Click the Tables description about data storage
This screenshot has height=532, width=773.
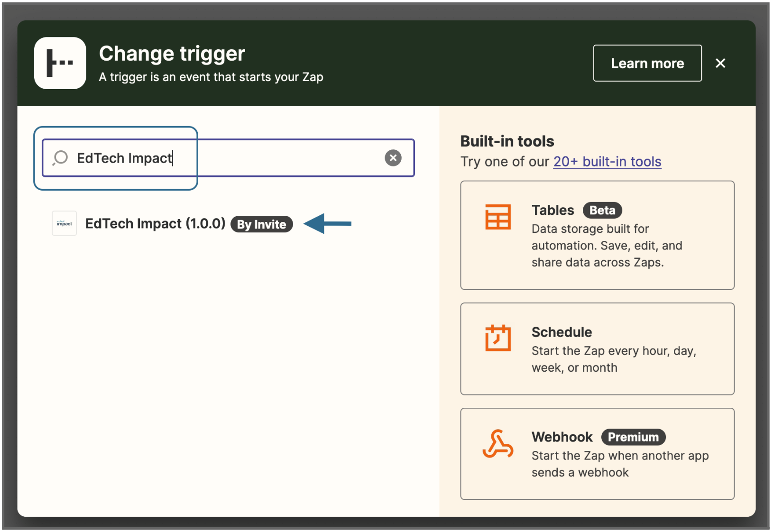point(607,246)
